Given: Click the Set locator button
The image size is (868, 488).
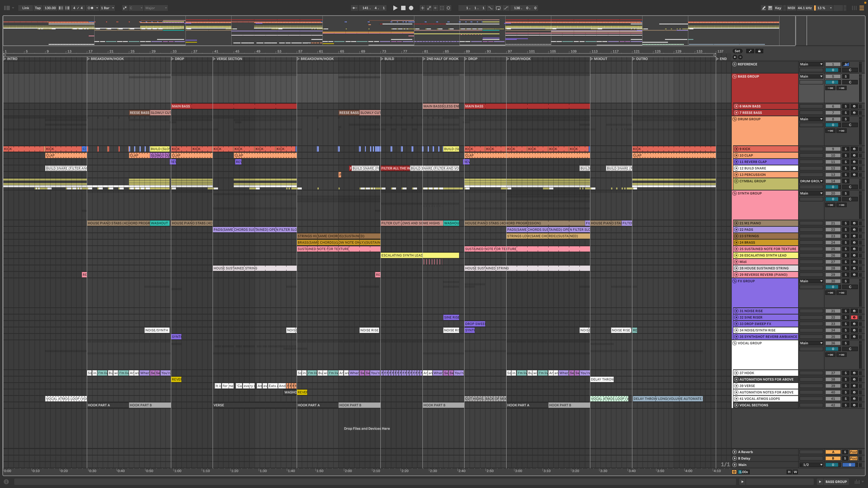Looking at the screenshot, I should pos(737,51).
